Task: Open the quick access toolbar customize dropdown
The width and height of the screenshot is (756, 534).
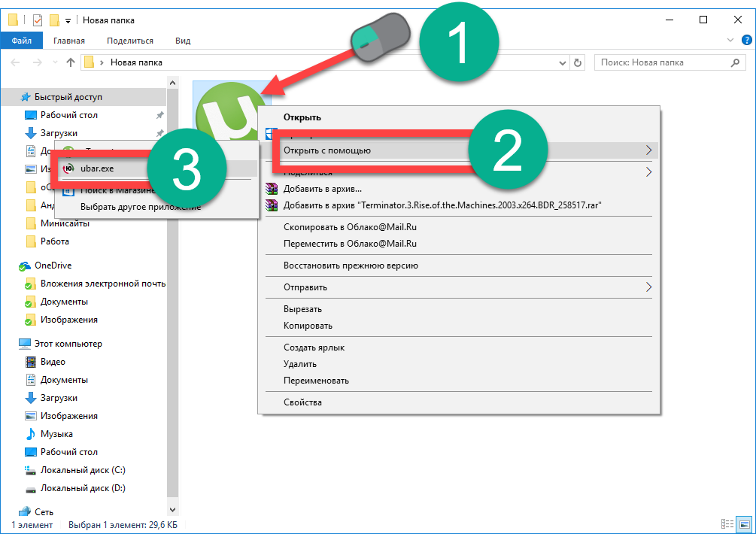Action: click(68, 21)
